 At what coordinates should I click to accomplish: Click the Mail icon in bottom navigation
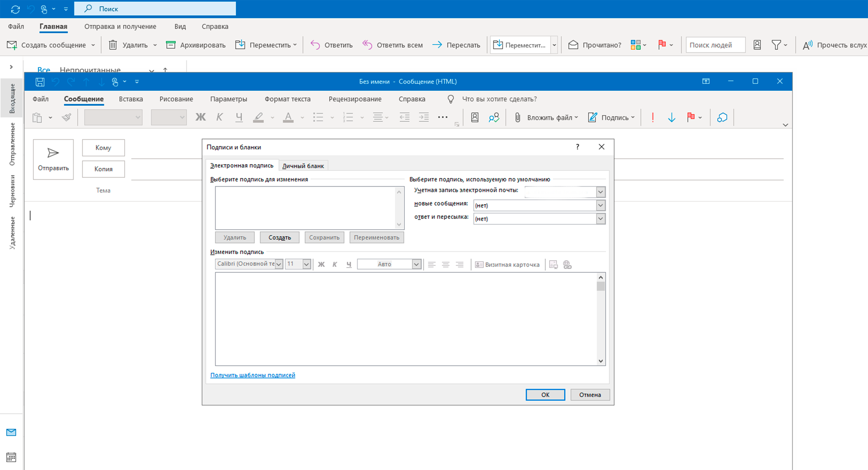point(11,432)
